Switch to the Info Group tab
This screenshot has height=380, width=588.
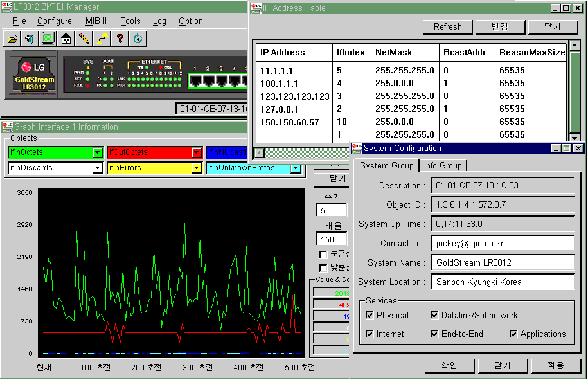click(x=443, y=165)
